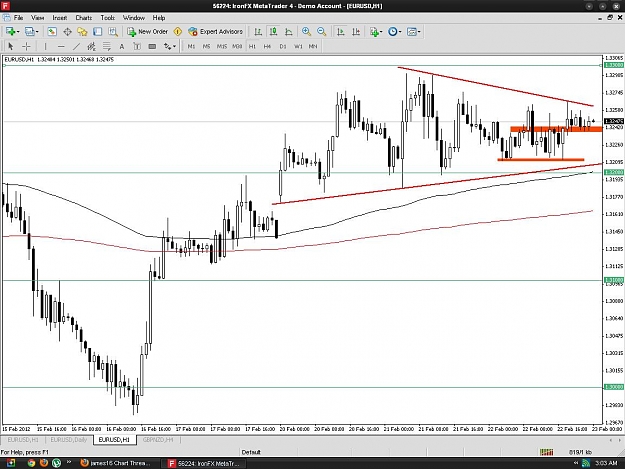Select the upper red descending trendline

pos(495,86)
